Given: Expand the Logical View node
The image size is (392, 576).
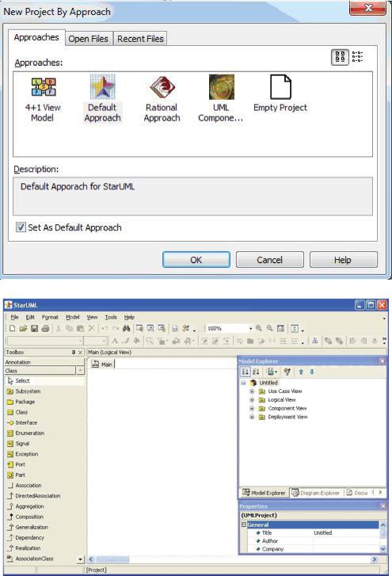Looking at the screenshot, I should 252,399.
